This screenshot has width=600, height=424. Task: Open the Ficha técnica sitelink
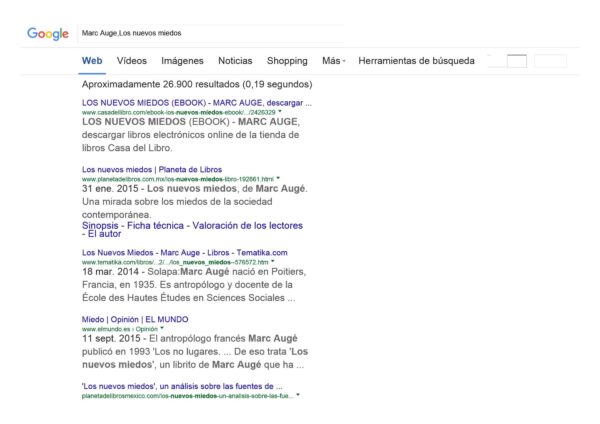point(155,225)
